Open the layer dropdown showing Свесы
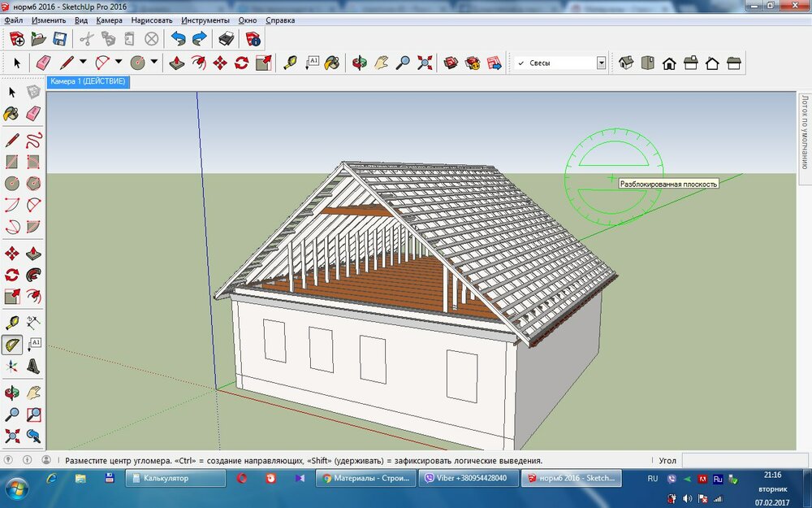 click(601, 63)
